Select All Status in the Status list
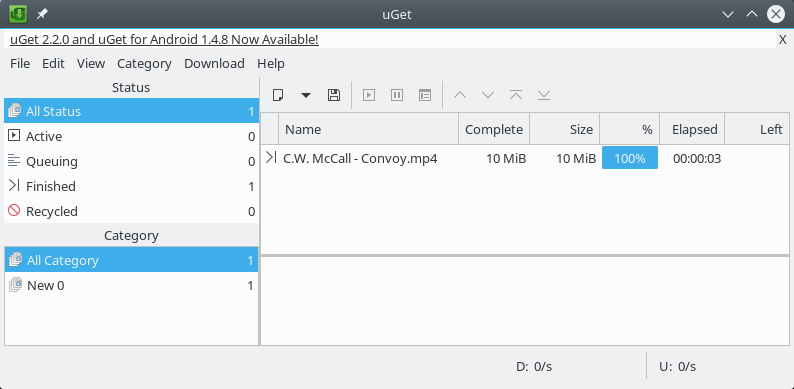 131,111
